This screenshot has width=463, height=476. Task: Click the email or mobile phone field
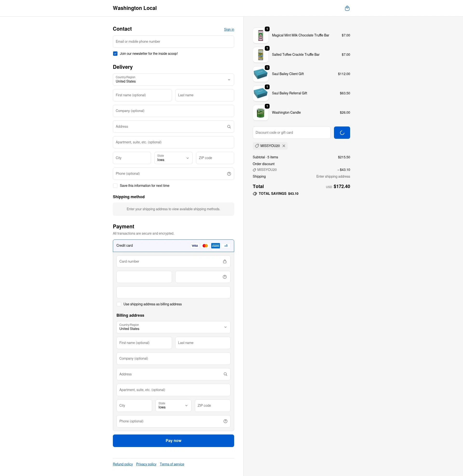[173, 41]
